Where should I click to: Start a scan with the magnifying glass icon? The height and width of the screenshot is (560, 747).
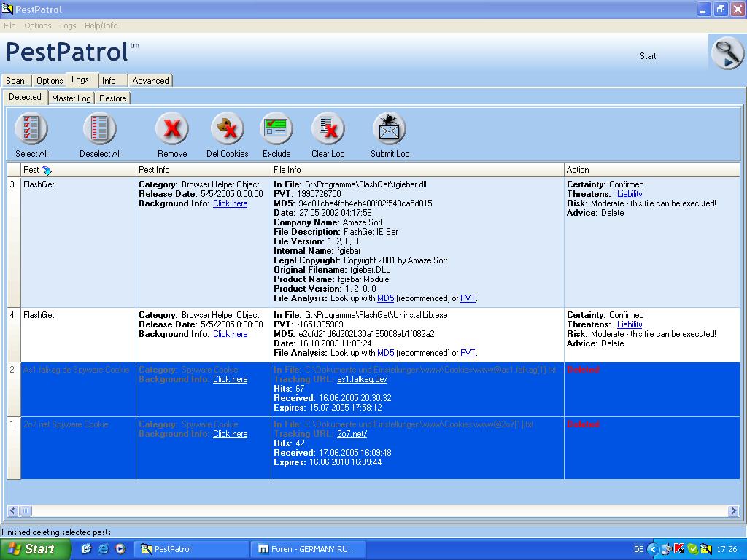[x=727, y=53]
